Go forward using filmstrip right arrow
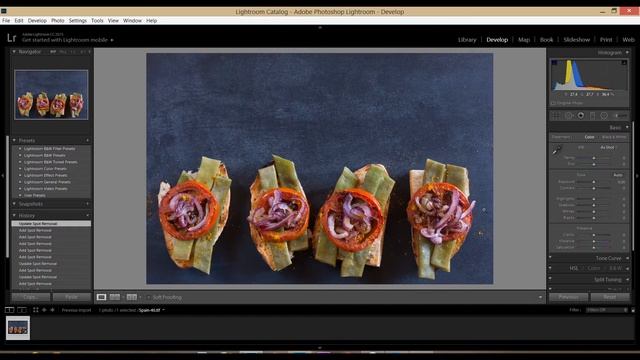The width and height of the screenshot is (640, 360). pos(52,310)
